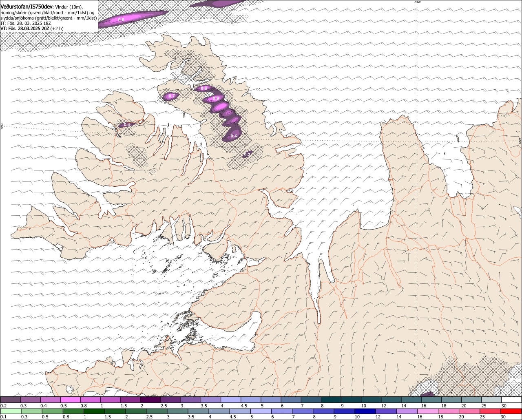Pick the purple 12 swatch in the bottom legend row
The height and width of the screenshot is (420, 522).
coord(386,411)
